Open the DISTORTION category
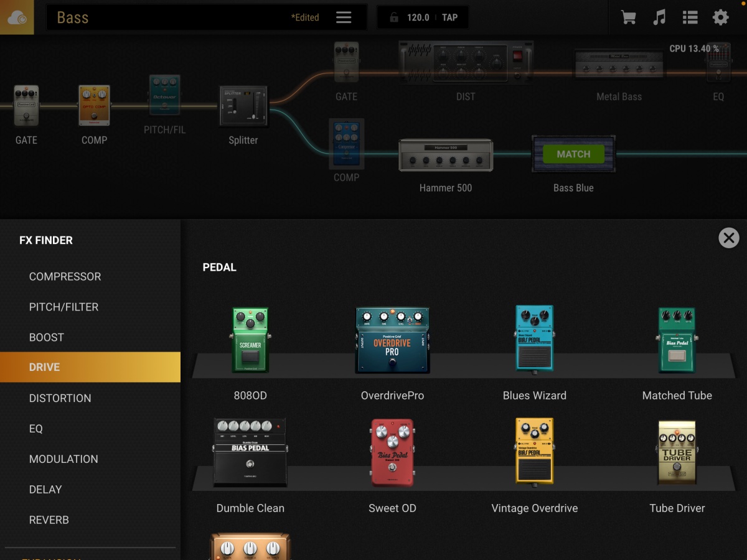 pos(90,398)
